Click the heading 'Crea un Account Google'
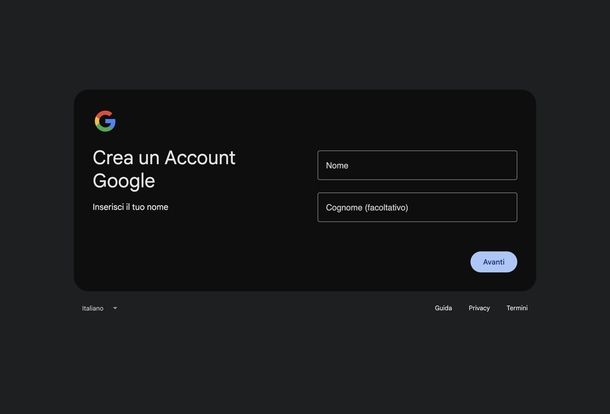This screenshot has width=610, height=414. (x=164, y=169)
